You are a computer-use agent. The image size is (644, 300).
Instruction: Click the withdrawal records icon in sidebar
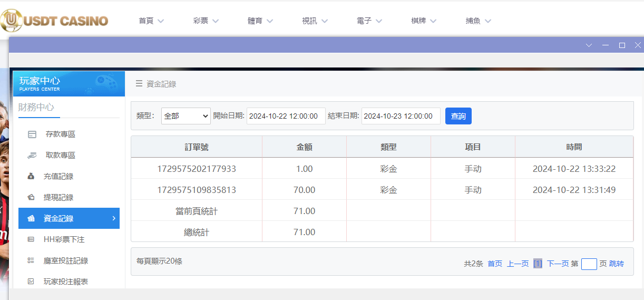[x=31, y=198]
